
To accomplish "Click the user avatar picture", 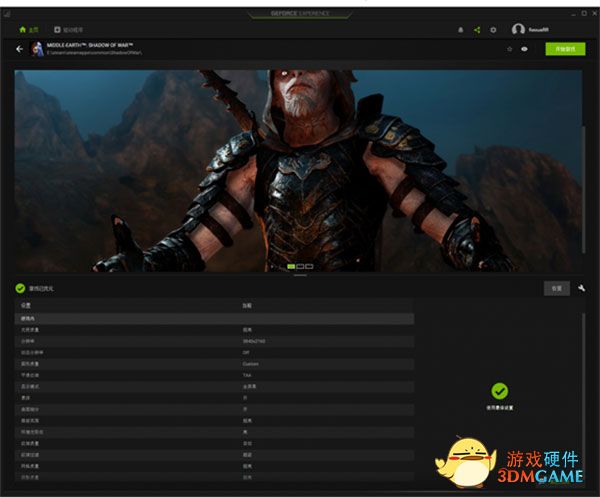I will (x=518, y=29).
